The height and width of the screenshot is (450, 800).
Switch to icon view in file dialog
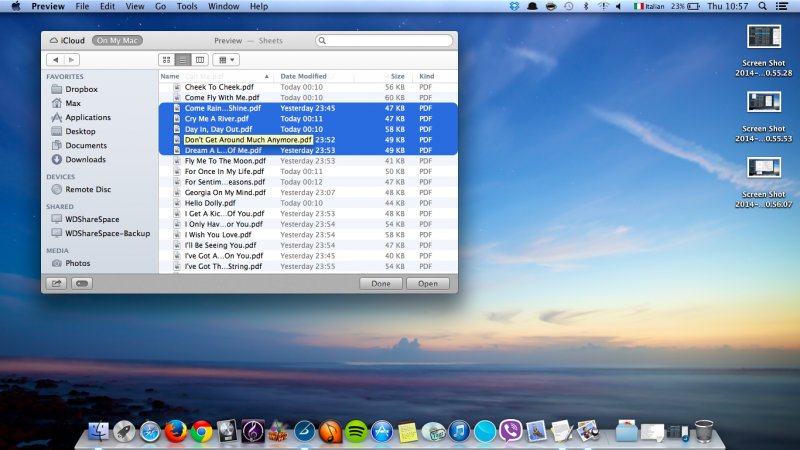tap(166, 60)
